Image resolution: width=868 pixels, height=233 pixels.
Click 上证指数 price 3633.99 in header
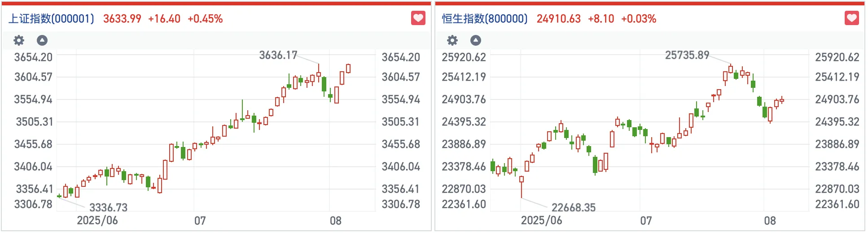(122, 19)
